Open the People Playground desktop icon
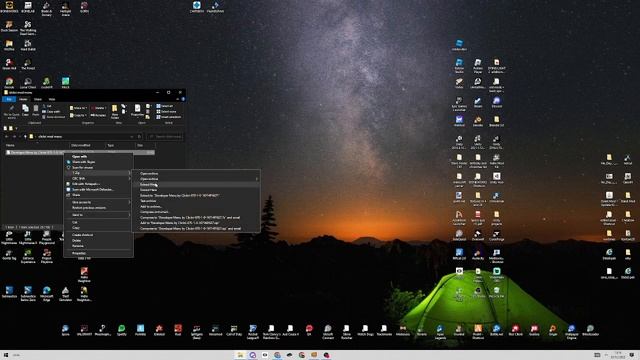 click(x=47, y=238)
